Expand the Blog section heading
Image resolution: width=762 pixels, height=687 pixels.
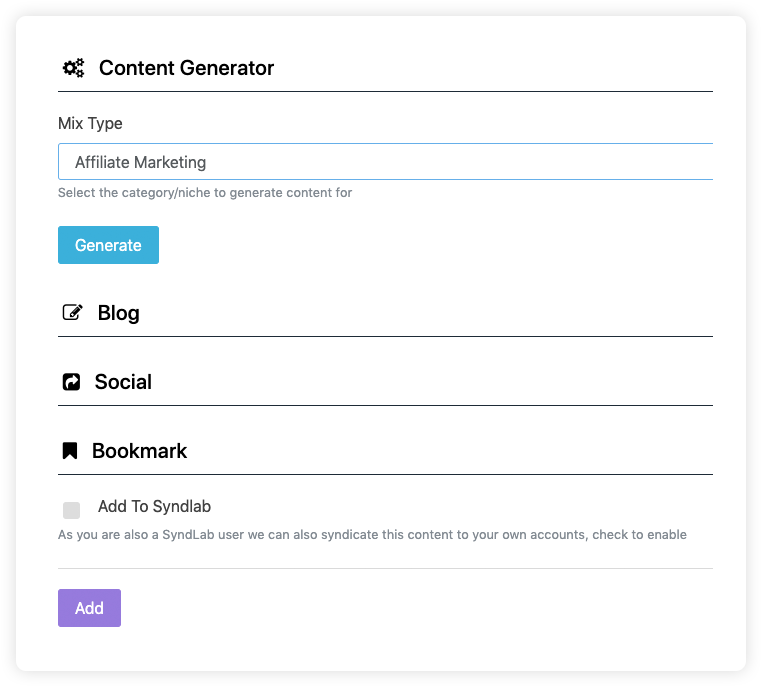pos(119,313)
